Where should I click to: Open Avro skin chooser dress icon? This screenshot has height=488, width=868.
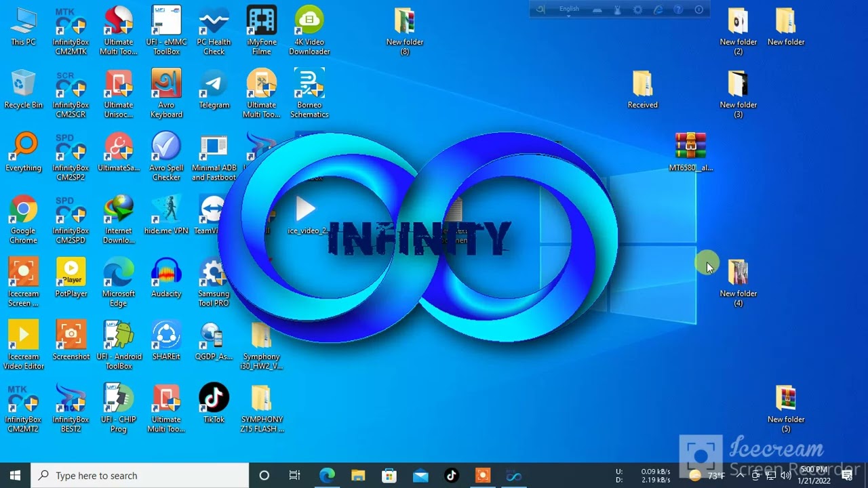coord(617,9)
